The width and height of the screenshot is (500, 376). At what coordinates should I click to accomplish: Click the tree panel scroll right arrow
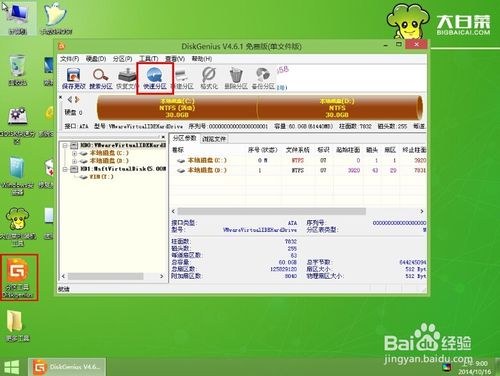[x=162, y=276]
